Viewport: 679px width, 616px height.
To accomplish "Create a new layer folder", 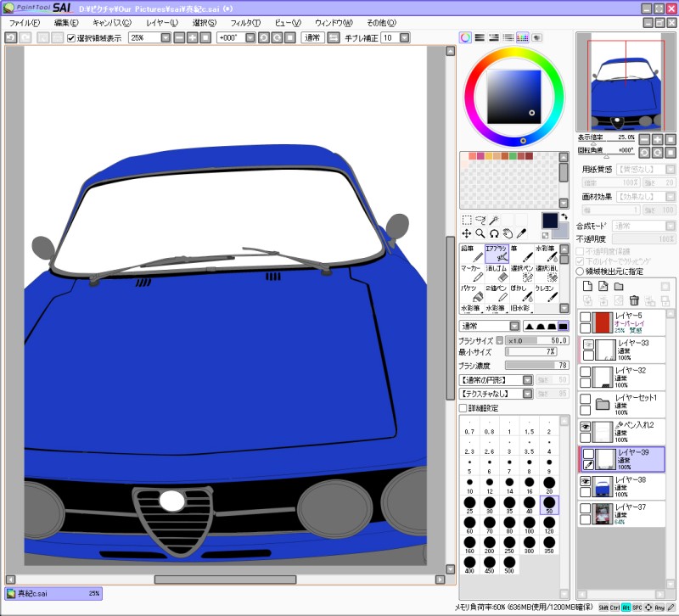I will [619, 286].
